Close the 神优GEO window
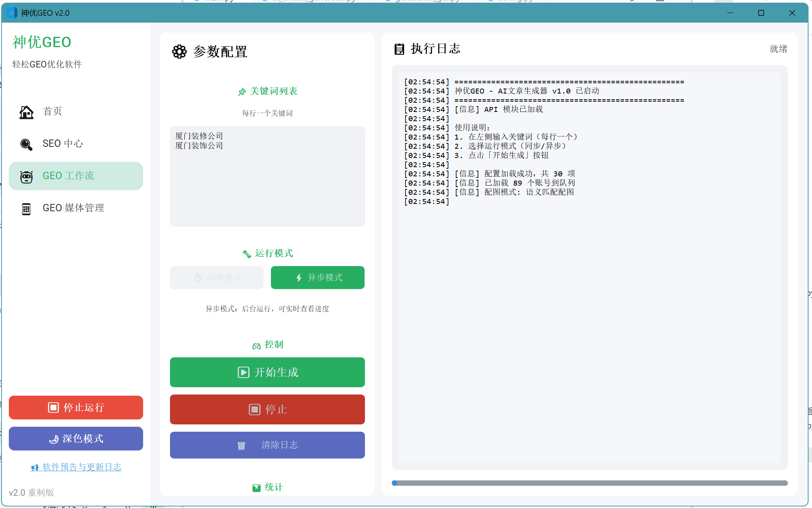This screenshot has height=508, width=812. [792, 13]
